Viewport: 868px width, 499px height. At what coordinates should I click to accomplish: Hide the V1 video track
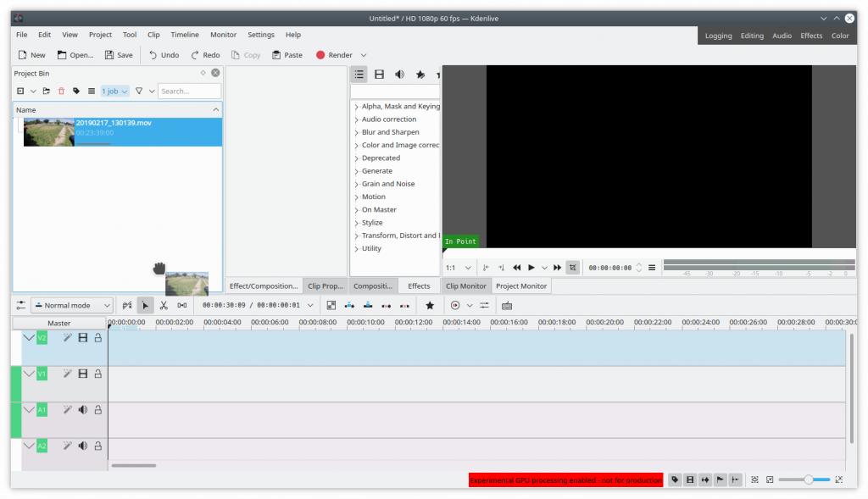83,374
